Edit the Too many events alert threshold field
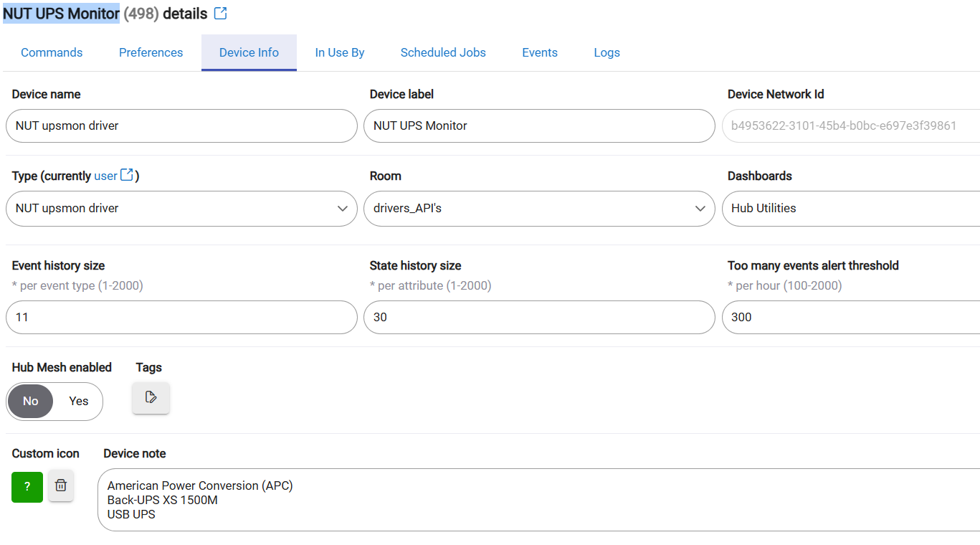 coord(851,317)
